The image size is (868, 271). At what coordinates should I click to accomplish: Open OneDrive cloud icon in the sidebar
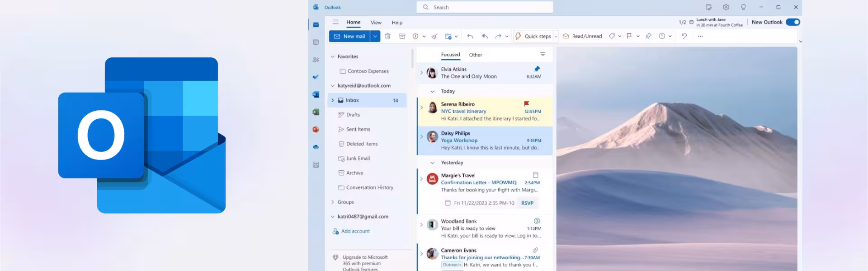click(316, 147)
